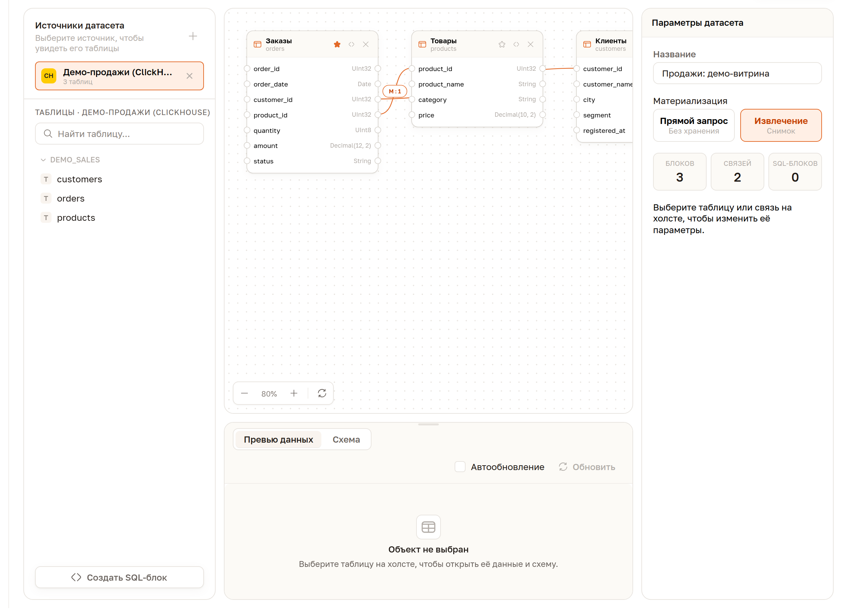This screenshot has height=616, width=857.
Task: Focus the Найти таблицу search field
Action: [x=119, y=134]
